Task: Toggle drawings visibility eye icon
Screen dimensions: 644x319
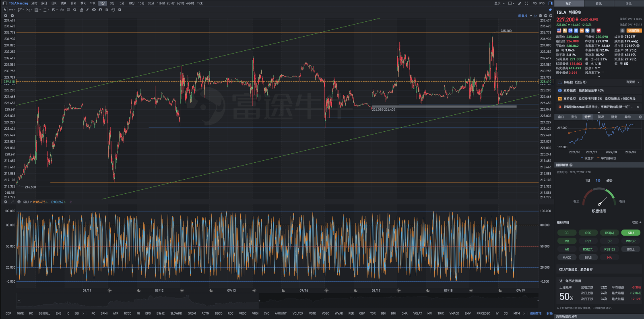Action: [94, 10]
